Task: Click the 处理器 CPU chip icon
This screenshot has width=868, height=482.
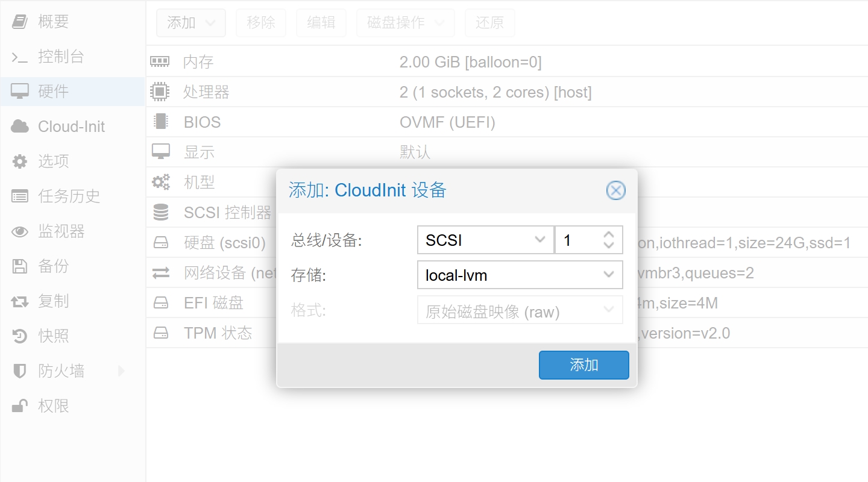Action: [x=160, y=92]
